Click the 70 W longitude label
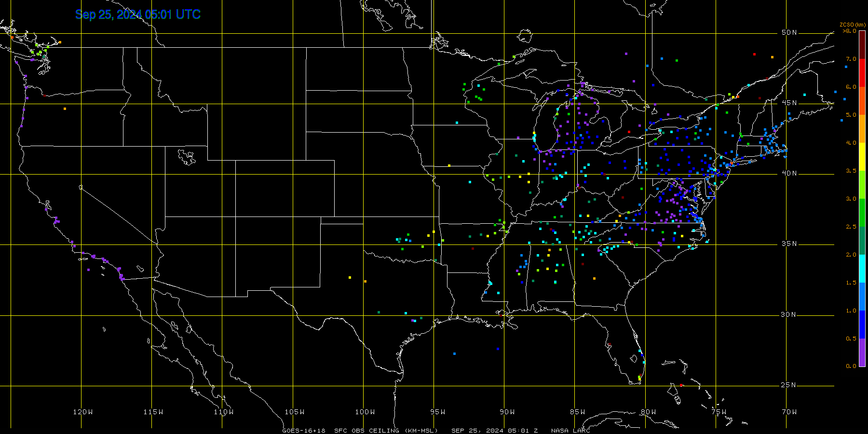 click(789, 412)
